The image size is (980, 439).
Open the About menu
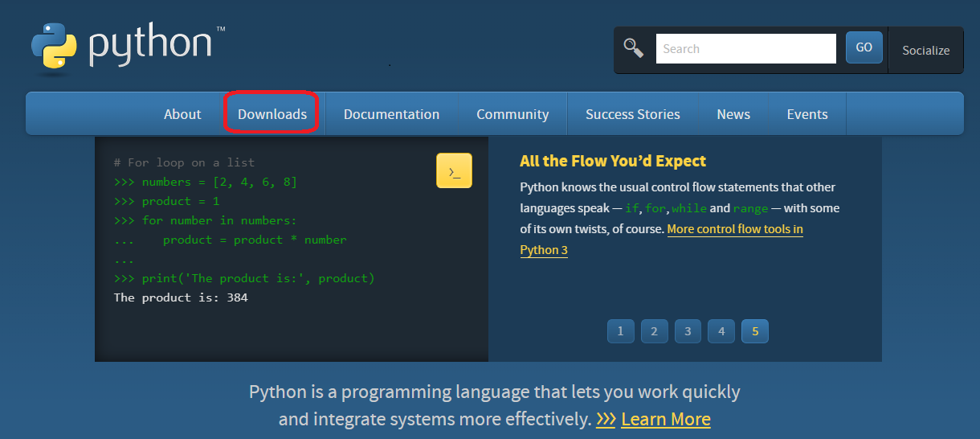(182, 114)
